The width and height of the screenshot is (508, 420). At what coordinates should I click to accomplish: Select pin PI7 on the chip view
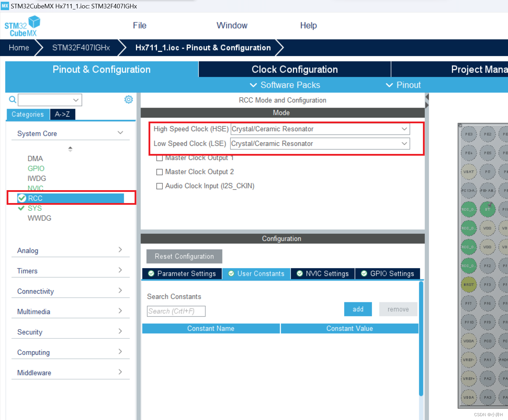[487, 172]
